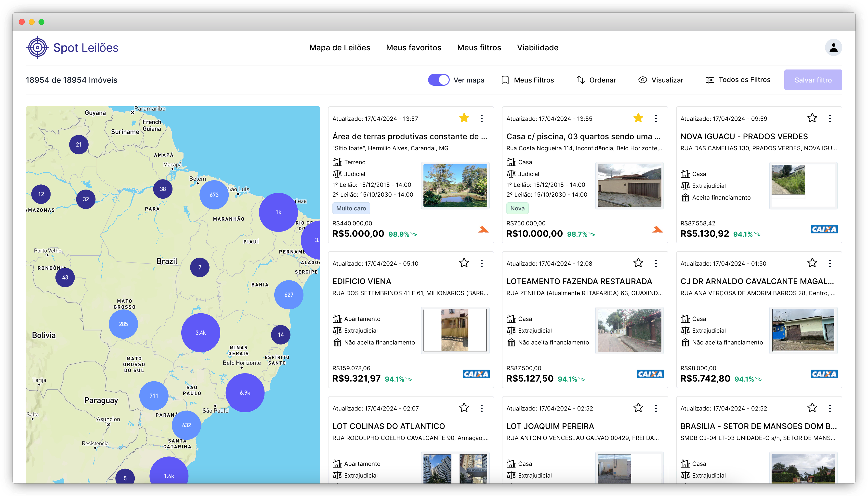The width and height of the screenshot is (868, 496).
Task: Open three-dot menu for CJ DR ARNALDO card
Action: pos(829,263)
